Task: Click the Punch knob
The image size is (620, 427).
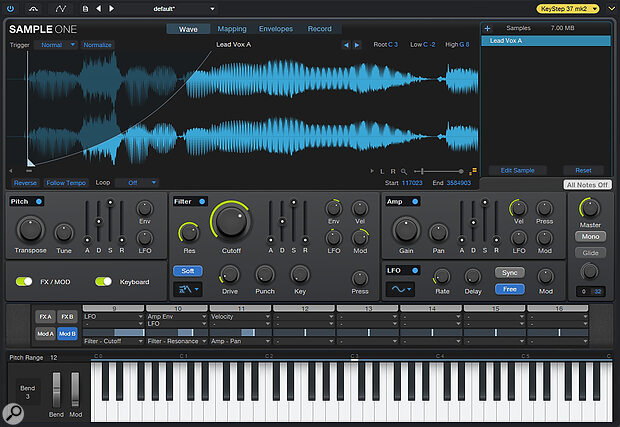Action: [265, 275]
